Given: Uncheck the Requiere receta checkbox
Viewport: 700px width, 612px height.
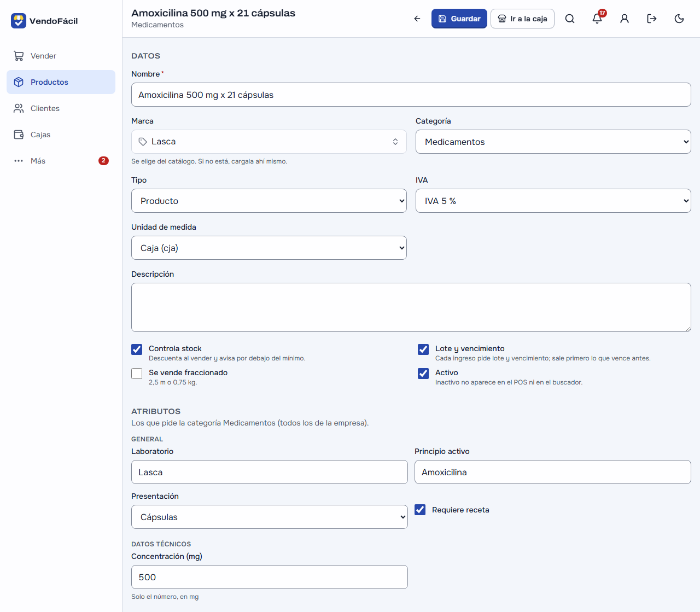Looking at the screenshot, I should [420, 510].
